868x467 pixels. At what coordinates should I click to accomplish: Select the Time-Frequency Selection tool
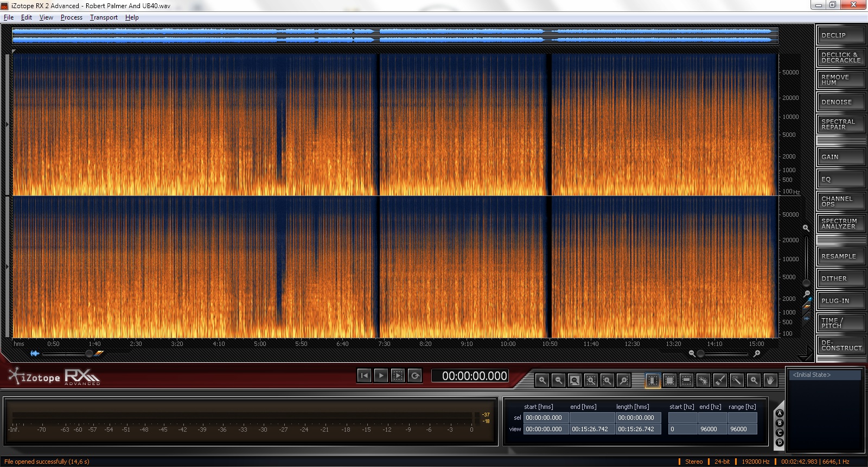pyautogui.click(x=669, y=381)
